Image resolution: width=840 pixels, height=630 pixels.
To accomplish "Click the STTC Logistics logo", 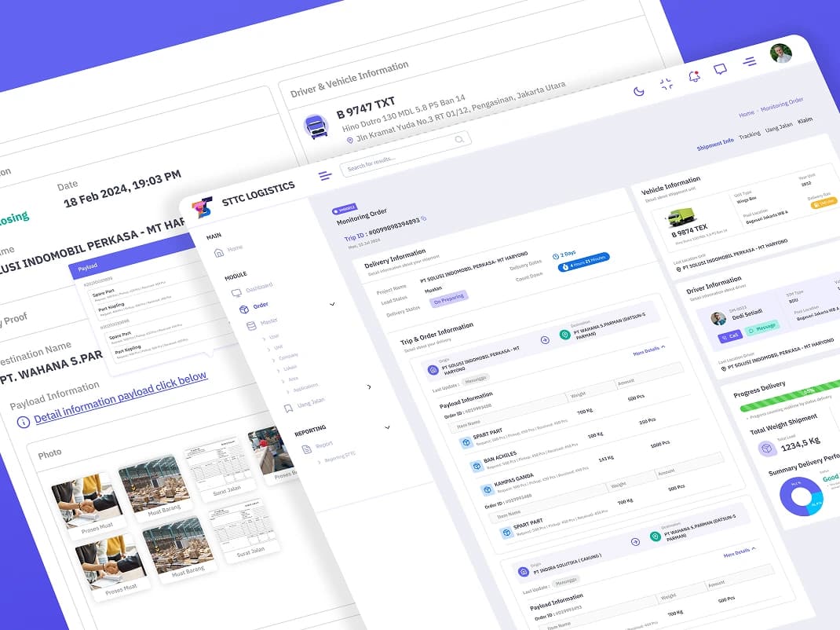I will [x=203, y=207].
